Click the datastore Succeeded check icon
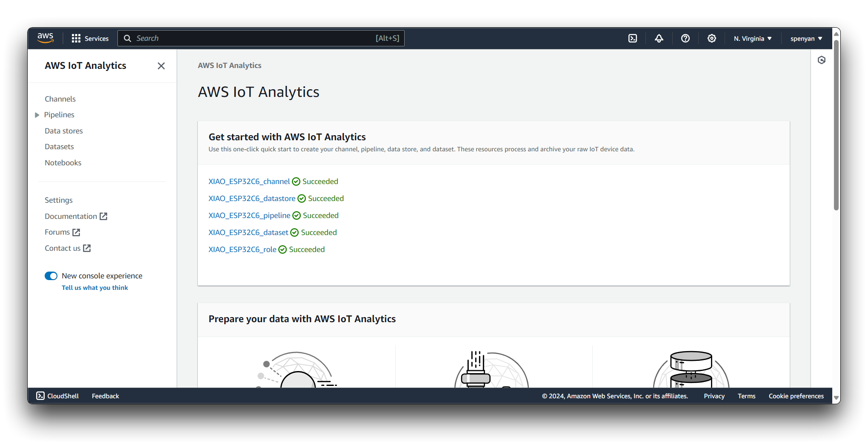868x445 pixels. (302, 198)
